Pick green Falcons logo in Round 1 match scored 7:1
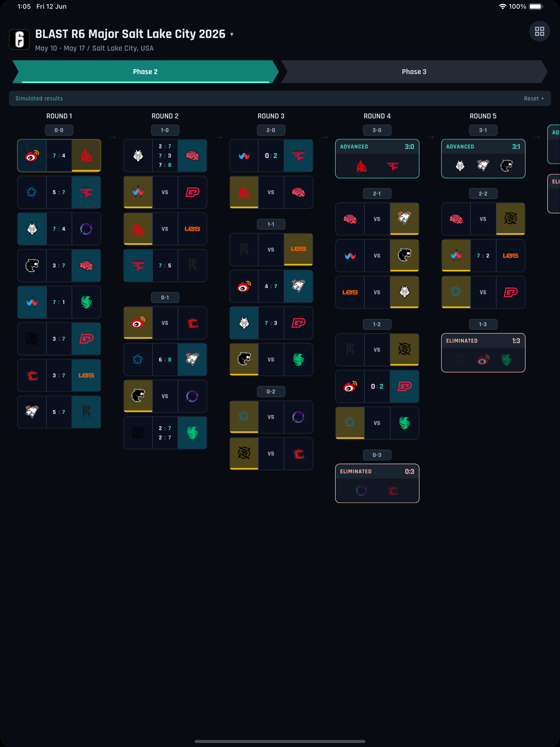The image size is (560, 747). click(x=86, y=302)
